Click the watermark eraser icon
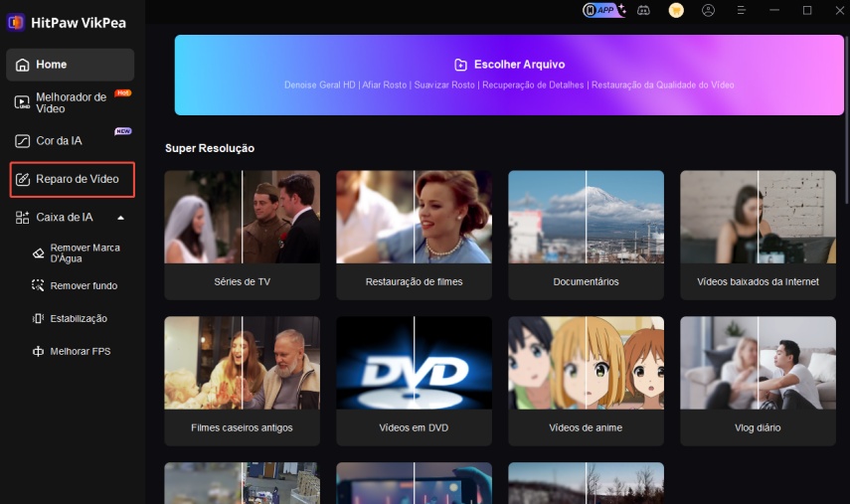The image size is (850, 504). (38, 253)
